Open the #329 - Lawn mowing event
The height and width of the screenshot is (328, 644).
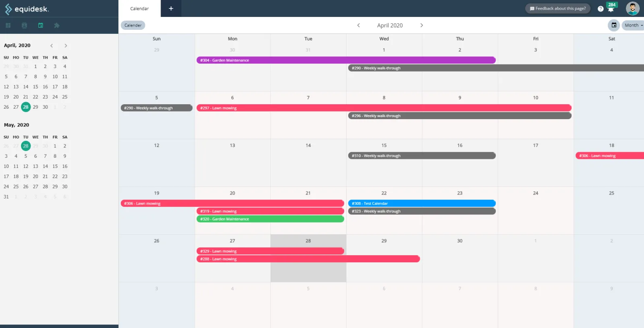[270, 251]
